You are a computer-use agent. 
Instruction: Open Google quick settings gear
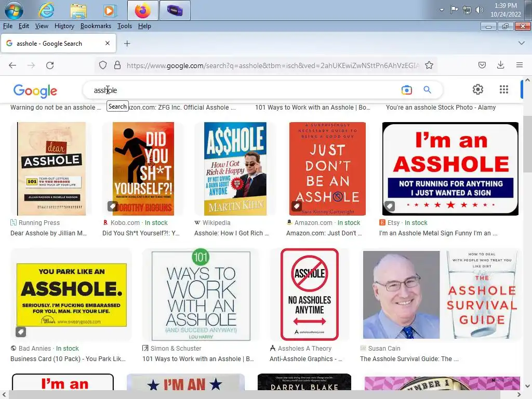tap(478, 89)
